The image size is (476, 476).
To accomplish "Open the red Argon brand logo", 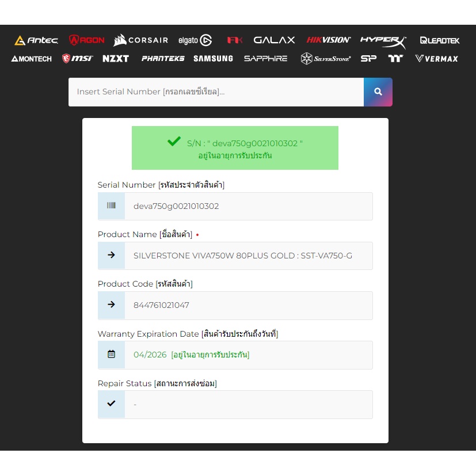I will [x=87, y=40].
